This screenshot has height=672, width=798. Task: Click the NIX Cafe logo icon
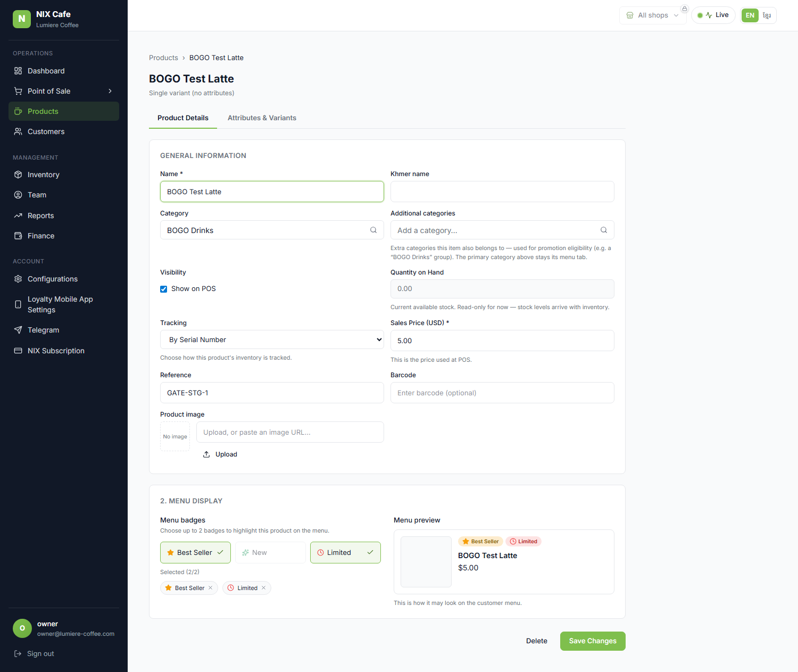click(22, 19)
